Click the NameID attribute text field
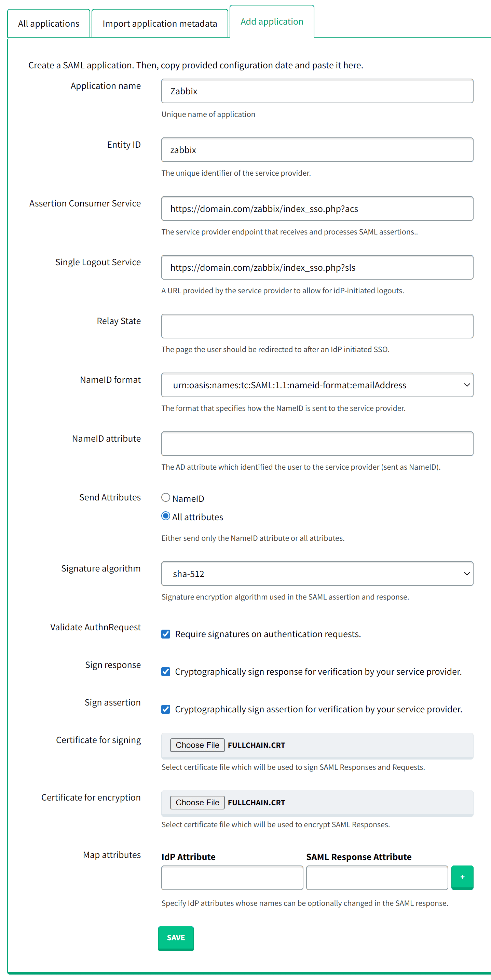 [317, 444]
